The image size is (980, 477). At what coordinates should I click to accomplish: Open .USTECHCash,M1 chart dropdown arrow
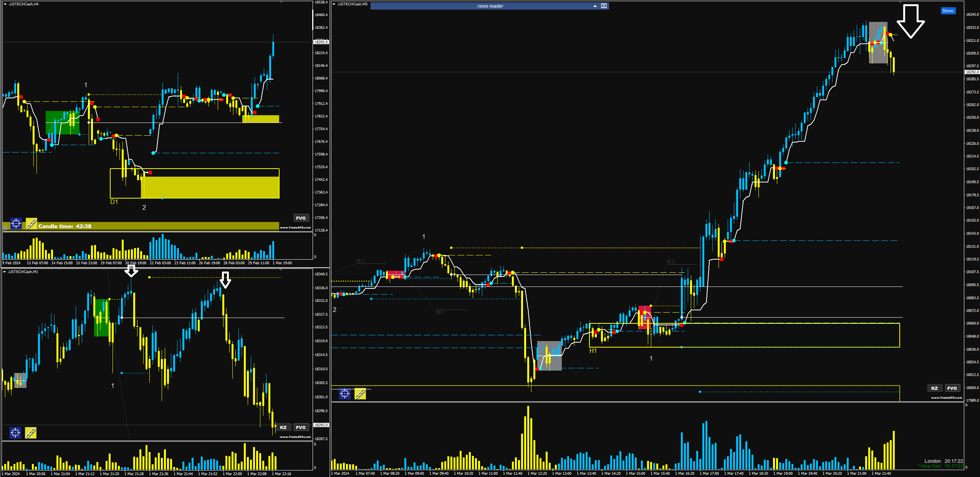tap(5, 272)
